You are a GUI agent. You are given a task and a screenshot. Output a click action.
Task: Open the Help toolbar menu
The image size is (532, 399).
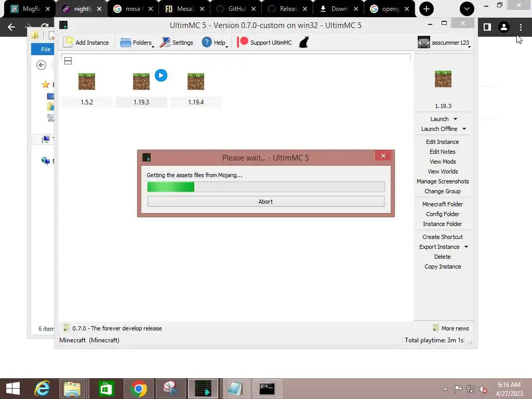coord(215,43)
